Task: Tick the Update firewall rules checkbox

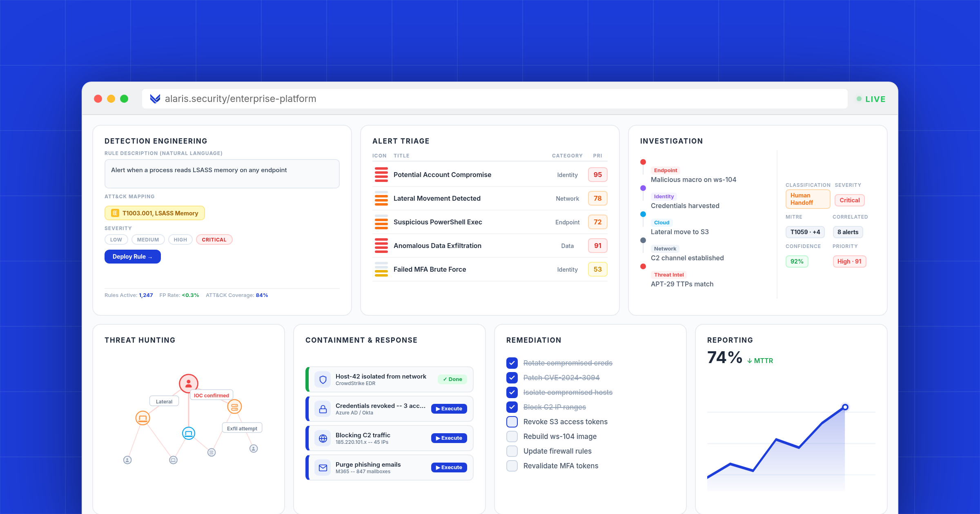Action: point(512,451)
